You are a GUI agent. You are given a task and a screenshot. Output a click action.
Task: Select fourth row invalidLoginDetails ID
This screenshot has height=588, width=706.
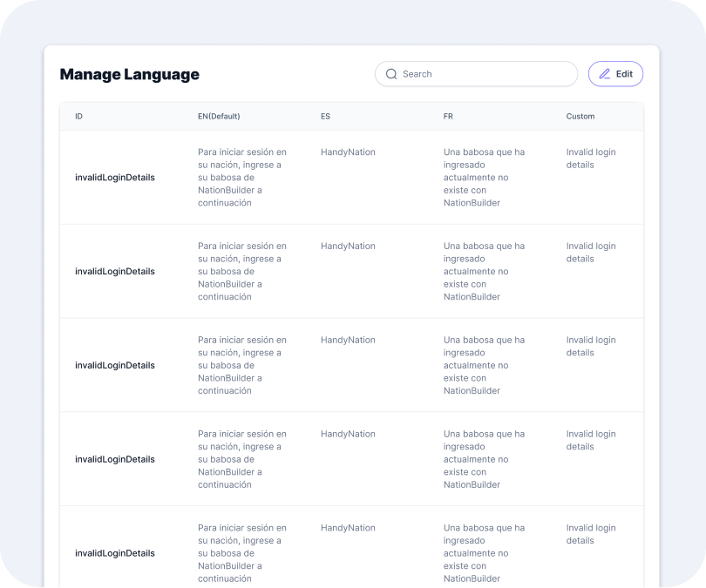pos(115,459)
